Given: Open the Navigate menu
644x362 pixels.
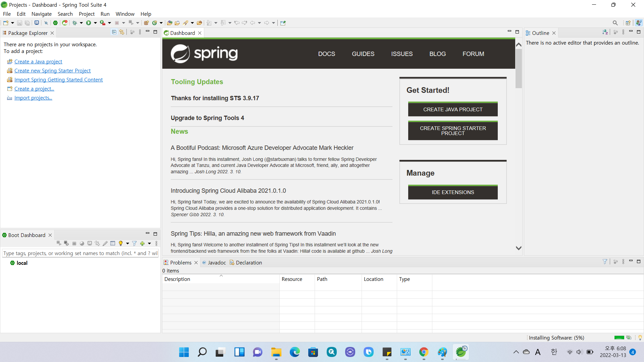Looking at the screenshot, I should (41, 14).
